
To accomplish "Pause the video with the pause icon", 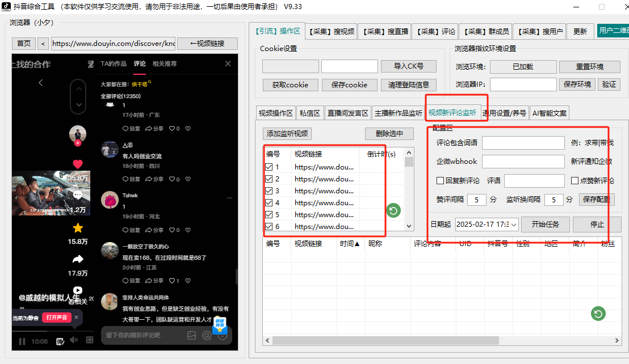I will pyautogui.click(x=22, y=341).
